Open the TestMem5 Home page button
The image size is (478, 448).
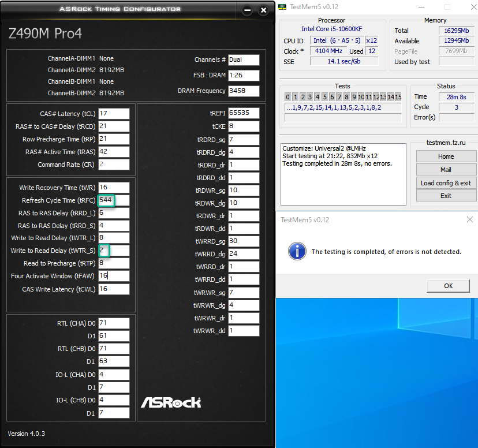[x=446, y=156]
